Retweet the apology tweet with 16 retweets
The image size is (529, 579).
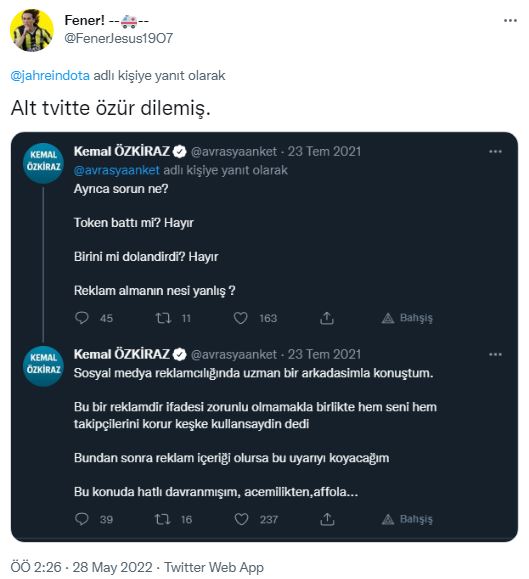point(162,519)
